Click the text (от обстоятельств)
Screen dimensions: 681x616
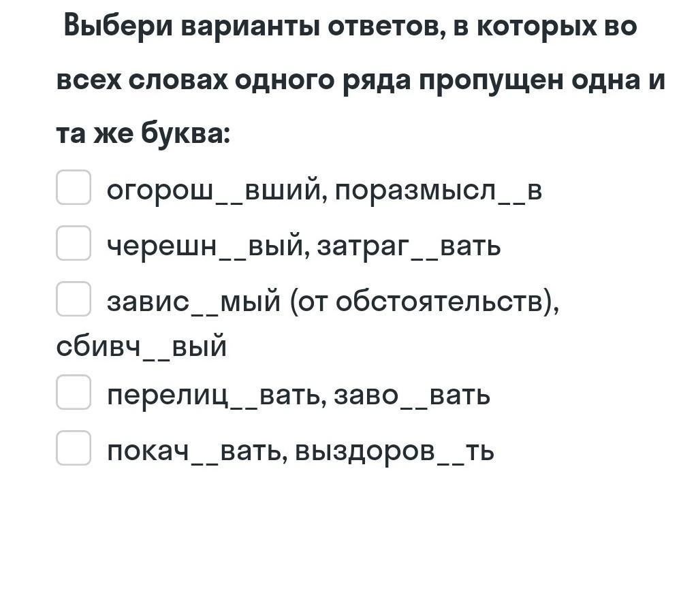(x=425, y=302)
